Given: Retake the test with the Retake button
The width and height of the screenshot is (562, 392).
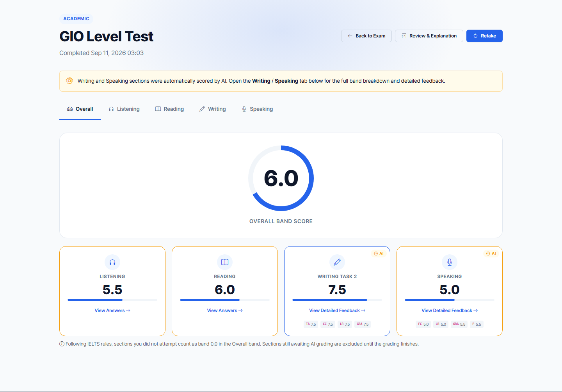Looking at the screenshot, I should 484,36.
